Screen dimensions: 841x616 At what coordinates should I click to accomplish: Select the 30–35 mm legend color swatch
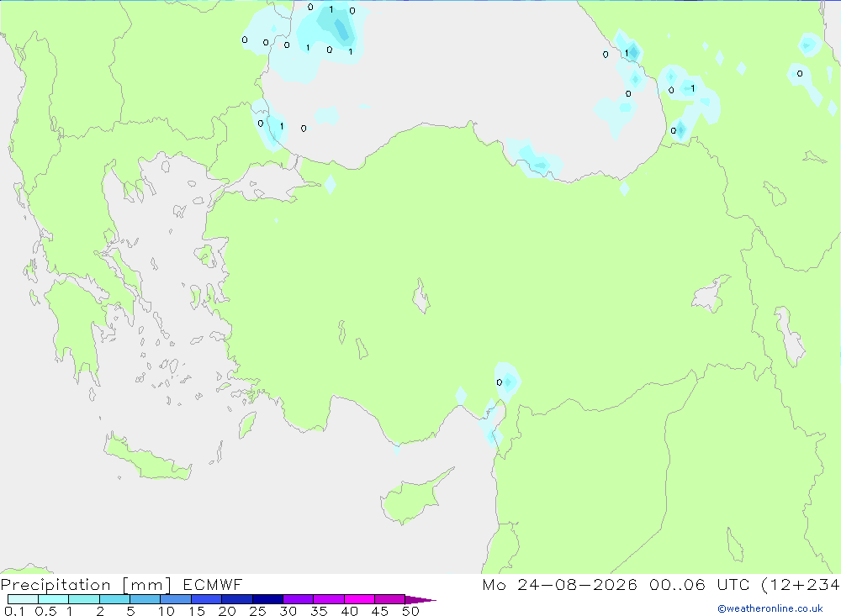[299, 599]
